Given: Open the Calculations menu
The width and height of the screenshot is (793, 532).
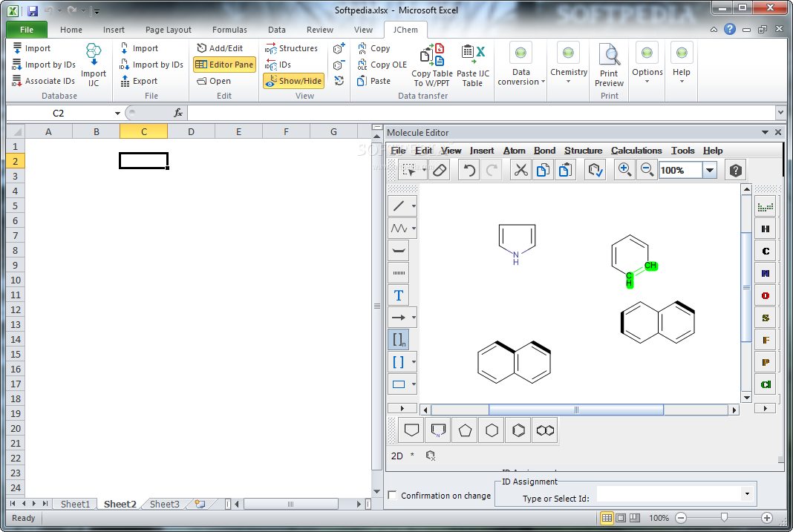Looking at the screenshot, I should (x=636, y=151).
